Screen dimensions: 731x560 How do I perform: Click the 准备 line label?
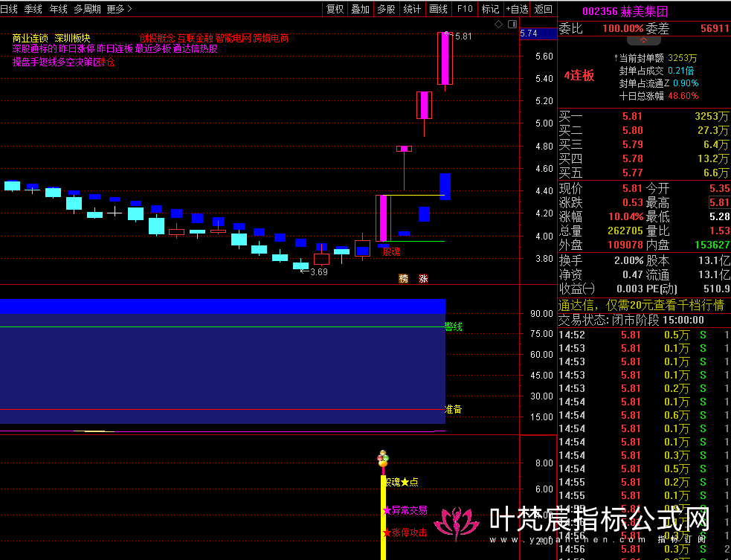click(x=453, y=409)
